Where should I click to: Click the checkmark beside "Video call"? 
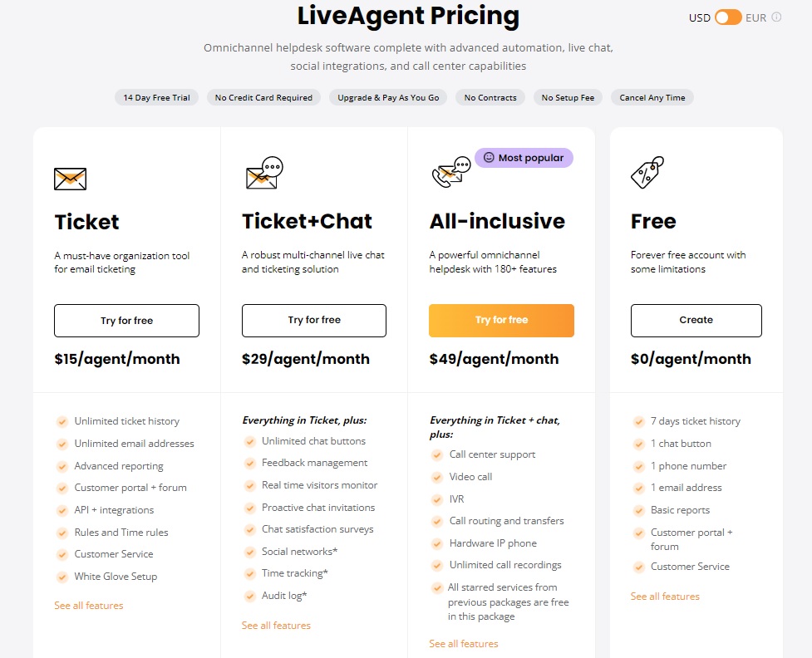coord(437,477)
